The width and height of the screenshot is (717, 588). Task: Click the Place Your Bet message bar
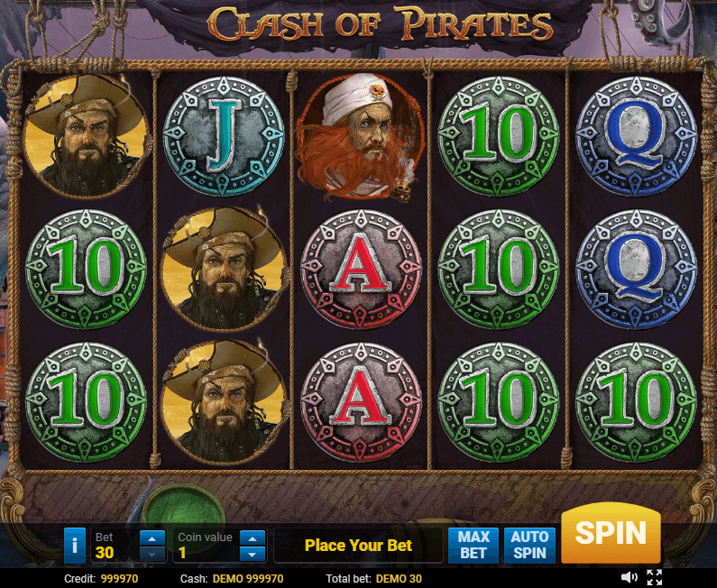pyautogui.click(x=358, y=546)
